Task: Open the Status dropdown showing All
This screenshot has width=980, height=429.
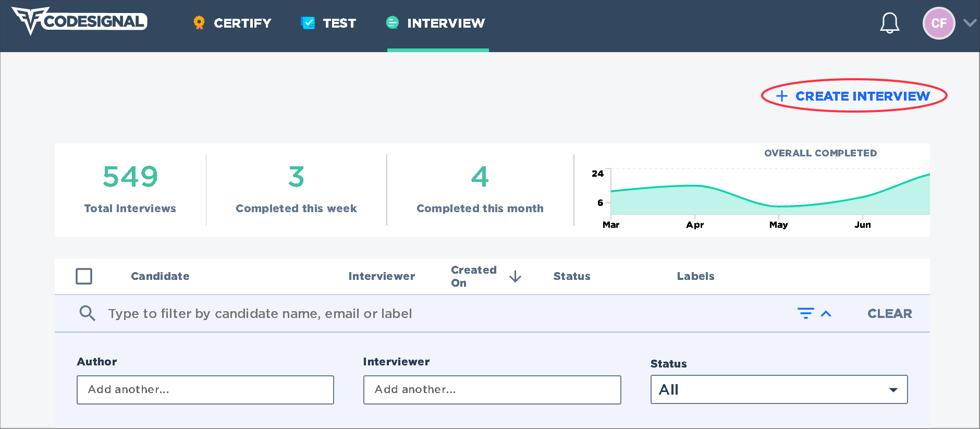Action: pyautogui.click(x=779, y=389)
